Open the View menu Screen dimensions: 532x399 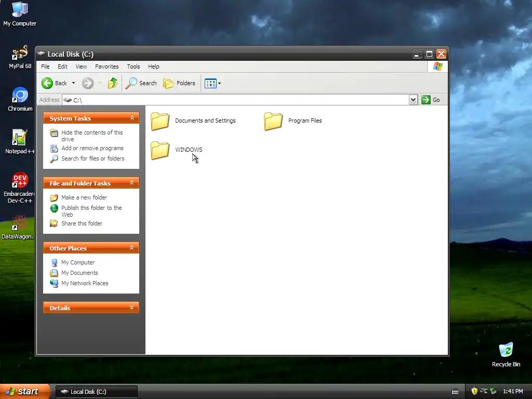81,66
